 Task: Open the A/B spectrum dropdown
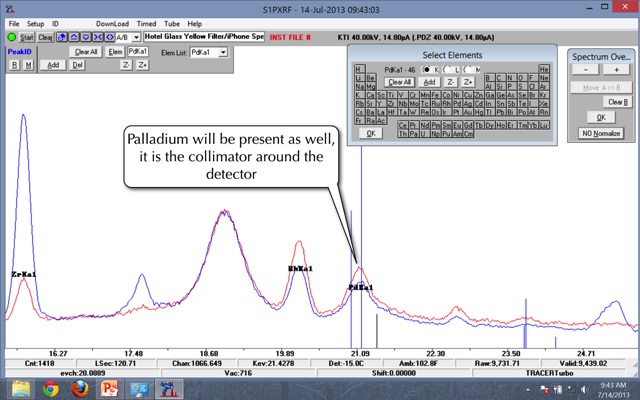click(138, 36)
